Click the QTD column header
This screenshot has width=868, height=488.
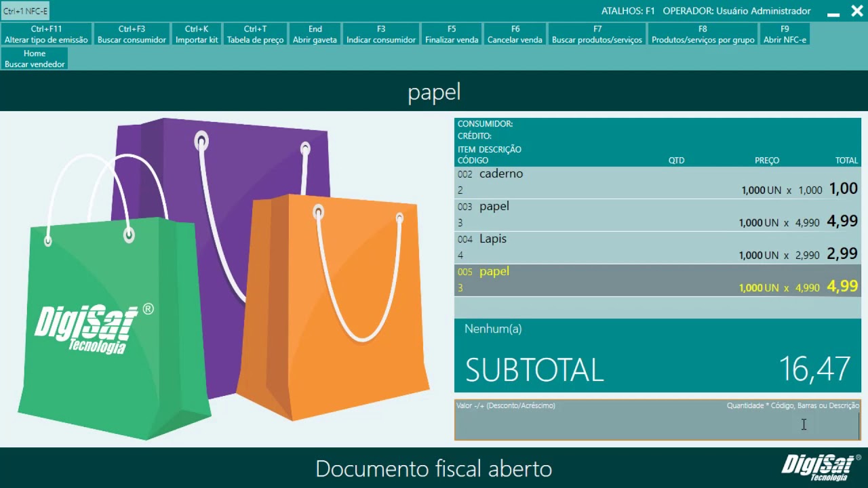point(676,161)
